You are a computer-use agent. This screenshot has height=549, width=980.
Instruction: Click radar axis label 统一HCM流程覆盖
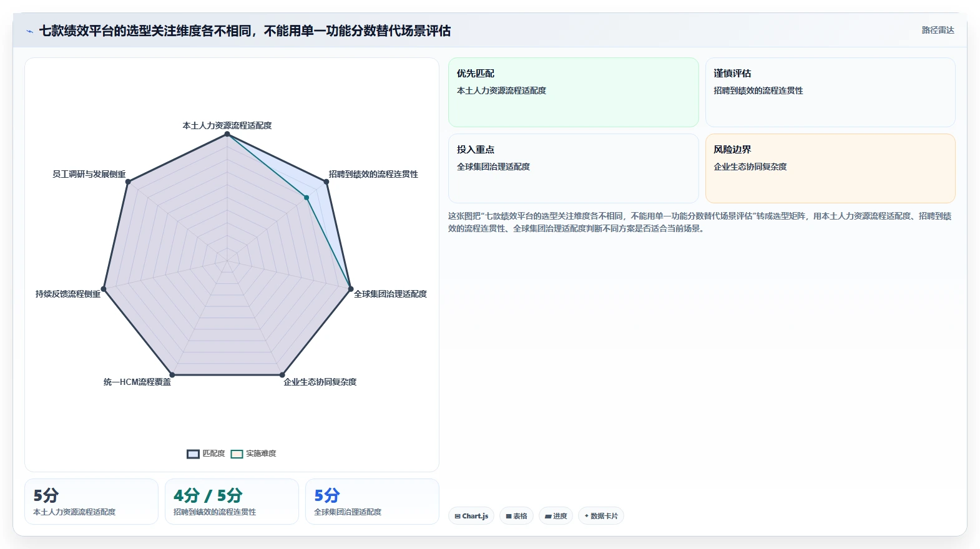tap(137, 382)
